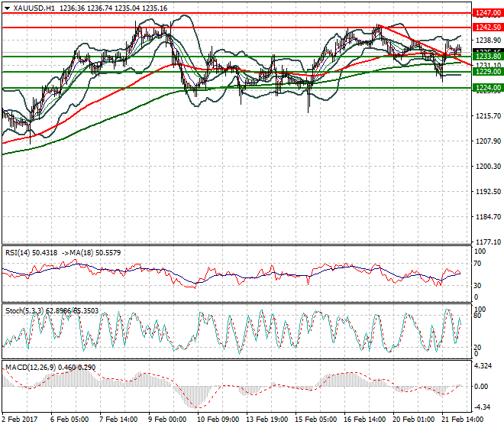Click the 7 Feb 14:00 time label
Image resolution: width=504 pixels, height=428 pixels.
[x=118, y=420]
